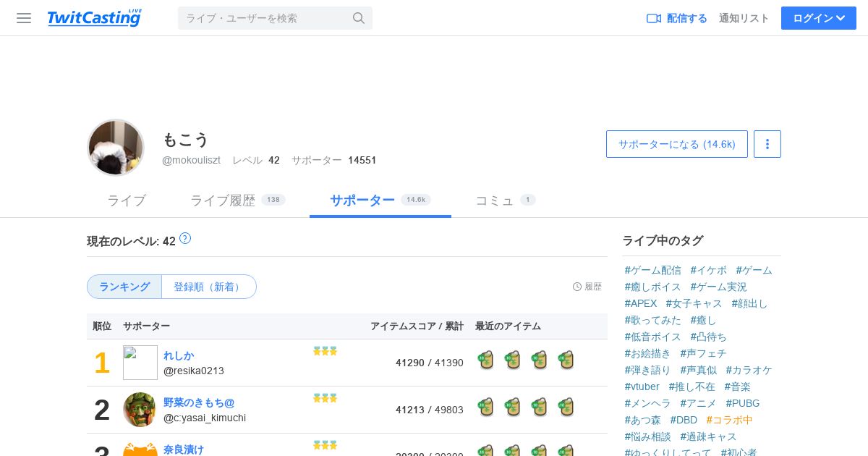The image size is (868, 456).
Task: Open #顔出し tag
Action: point(750,303)
